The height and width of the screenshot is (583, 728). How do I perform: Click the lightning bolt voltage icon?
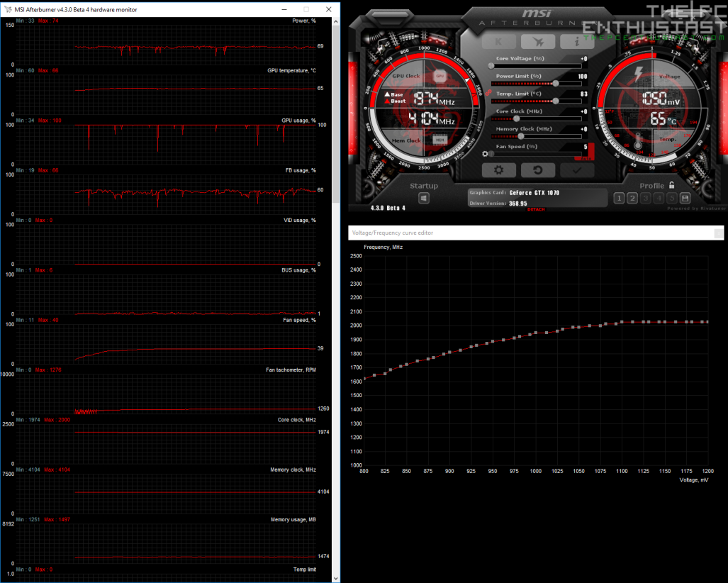[x=639, y=74]
